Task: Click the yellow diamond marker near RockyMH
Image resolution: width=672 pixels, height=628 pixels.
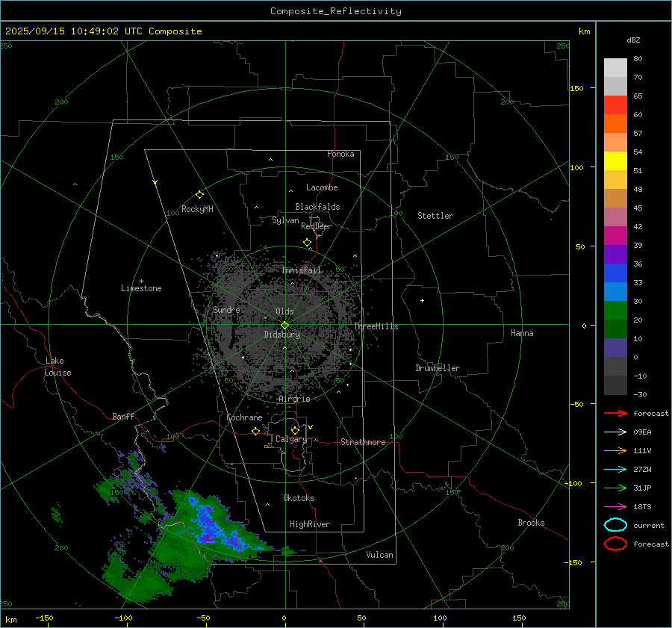Action: (199, 195)
